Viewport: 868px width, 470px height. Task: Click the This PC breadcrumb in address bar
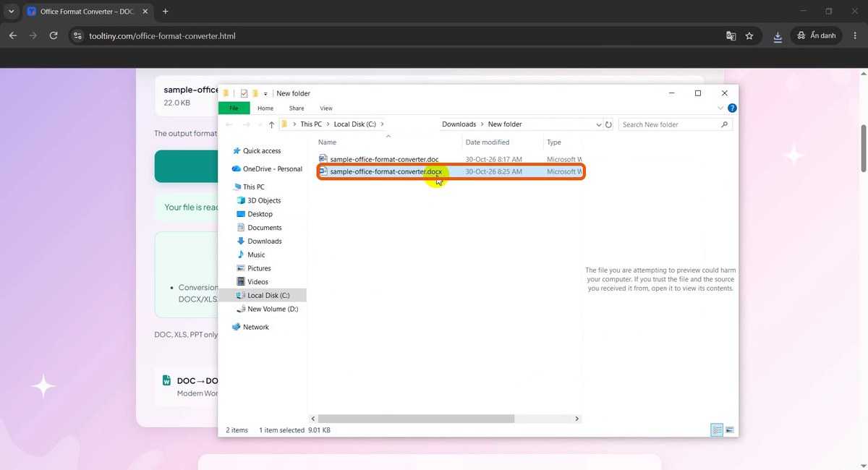click(x=311, y=124)
